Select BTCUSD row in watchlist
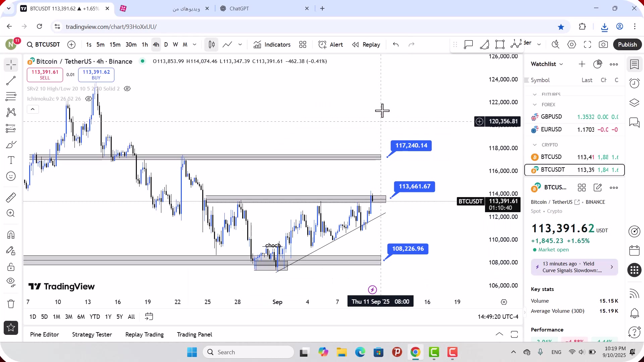This screenshot has width=644, height=362. [x=575, y=157]
